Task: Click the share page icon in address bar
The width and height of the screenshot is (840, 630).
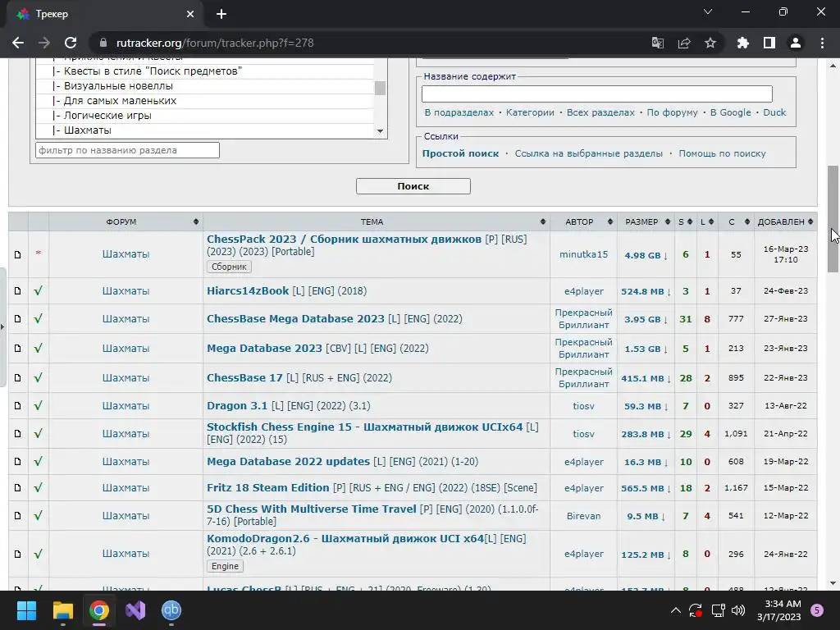Action: (x=684, y=43)
